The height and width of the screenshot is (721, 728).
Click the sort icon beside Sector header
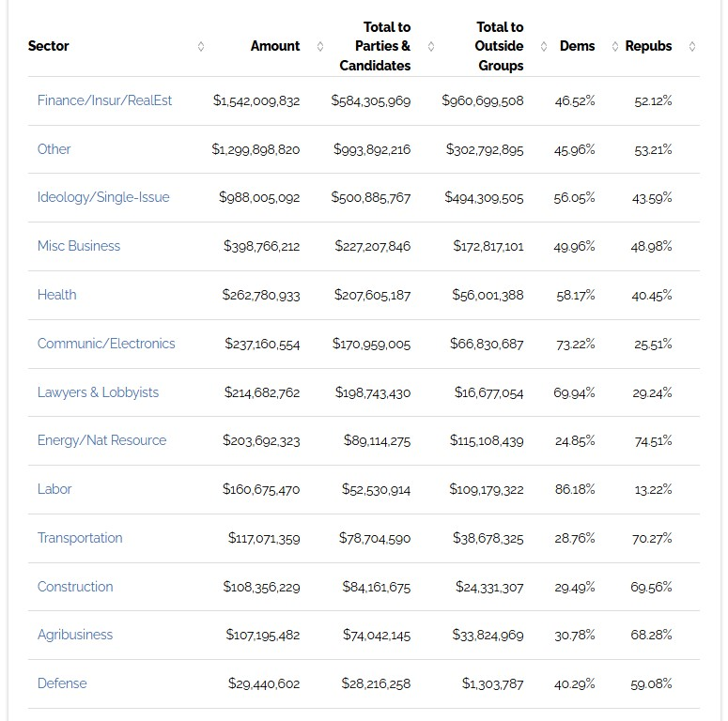[201, 46]
